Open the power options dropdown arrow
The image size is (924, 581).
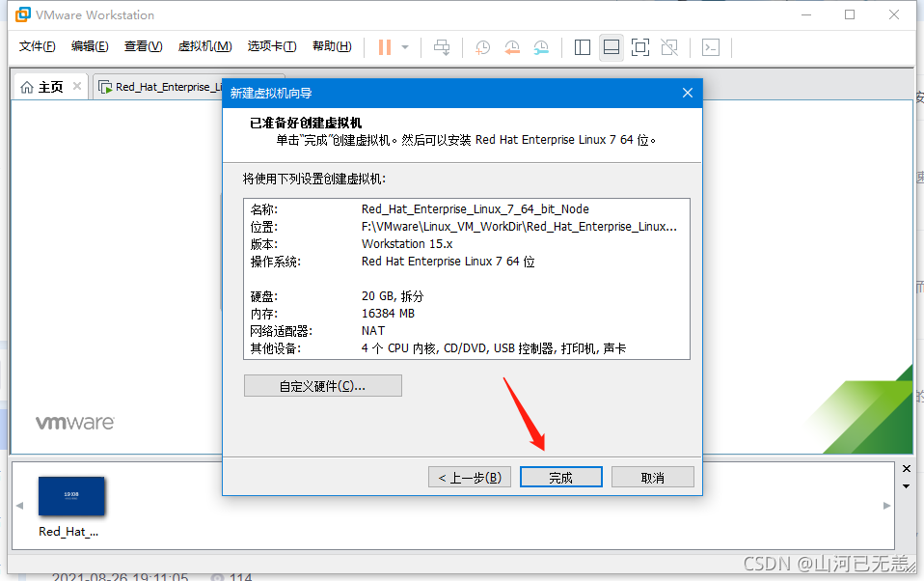click(405, 47)
